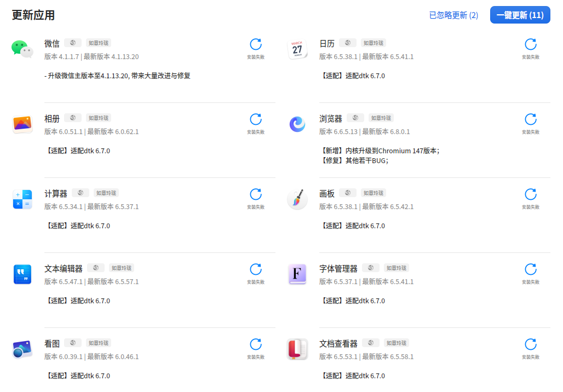Retry the failed 画板 update

coord(531,194)
